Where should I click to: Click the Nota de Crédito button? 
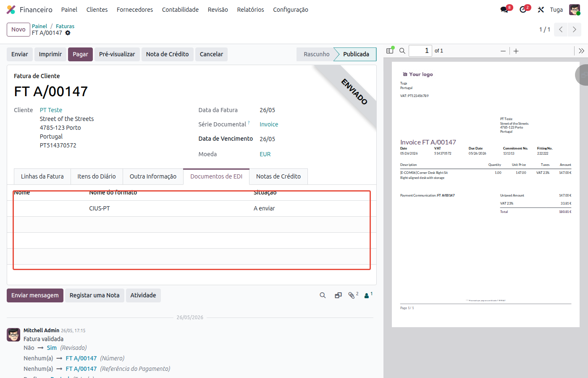coord(168,54)
